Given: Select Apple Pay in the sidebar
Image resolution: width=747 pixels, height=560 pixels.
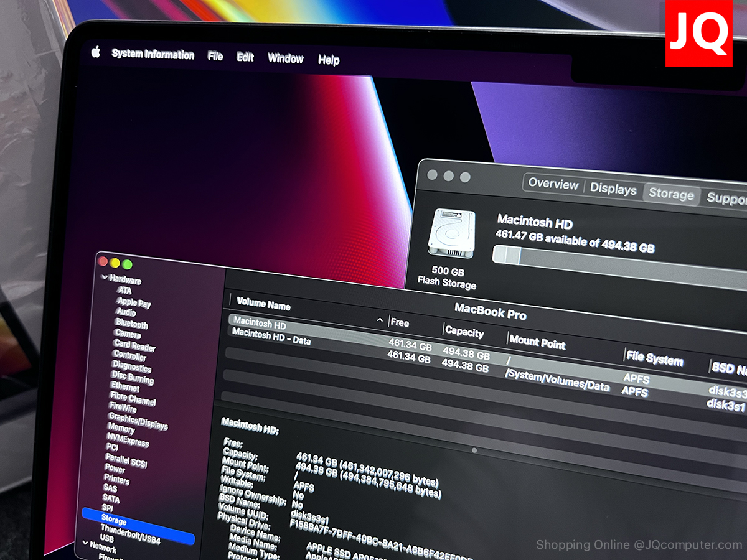Looking at the screenshot, I should [134, 303].
